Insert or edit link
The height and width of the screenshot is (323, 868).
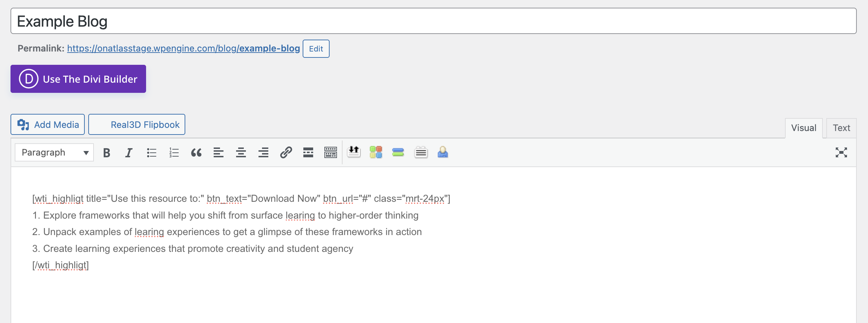click(286, 153)
